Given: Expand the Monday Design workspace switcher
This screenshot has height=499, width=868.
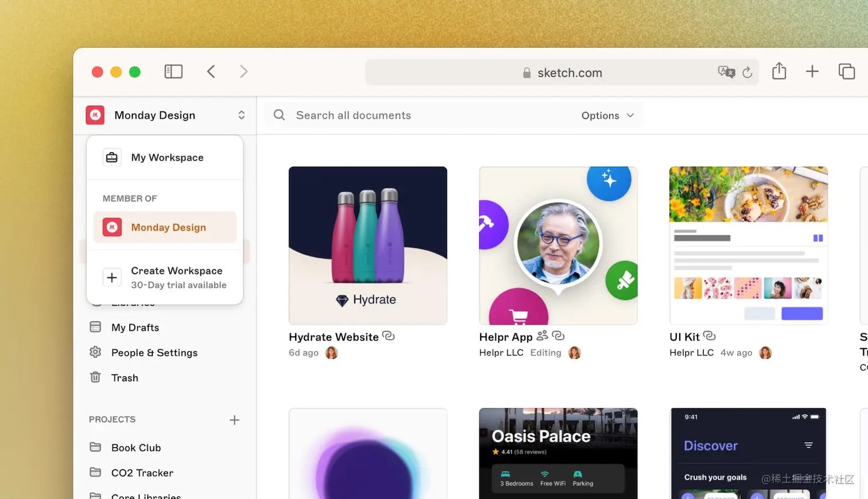Looking at the screenshot, I should (241, 115).
